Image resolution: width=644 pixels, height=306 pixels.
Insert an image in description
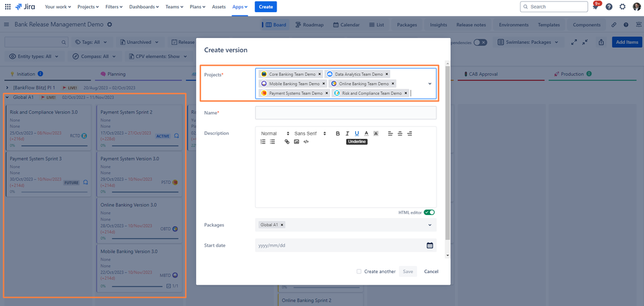point(297,141)
